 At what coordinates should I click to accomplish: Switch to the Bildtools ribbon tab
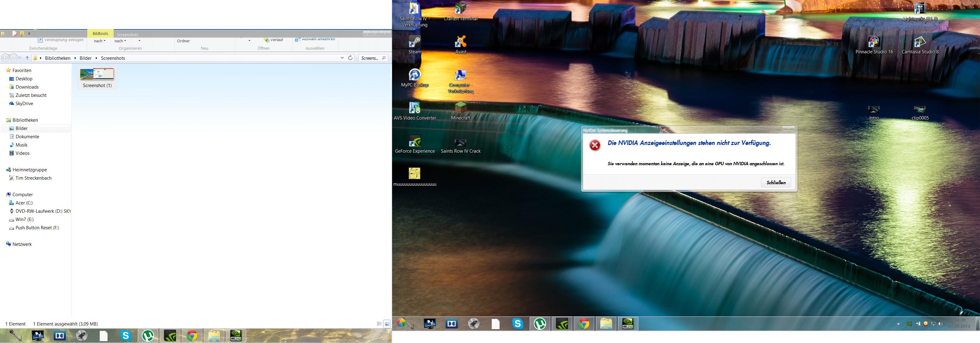tap(100, 33)
